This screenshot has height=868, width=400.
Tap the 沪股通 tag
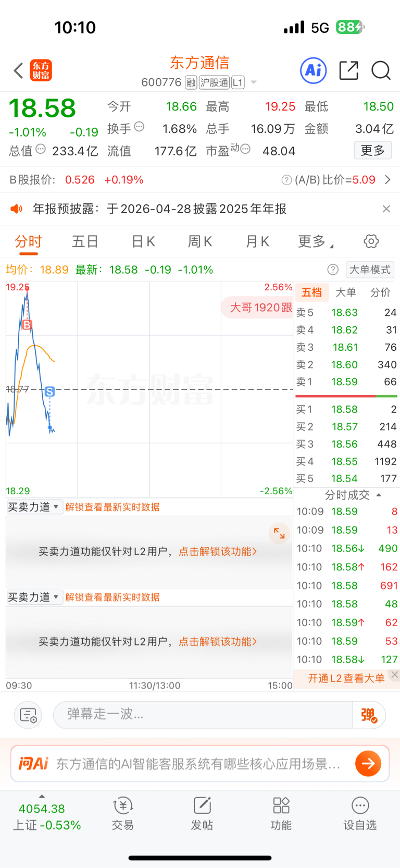[x=214, y=82]
